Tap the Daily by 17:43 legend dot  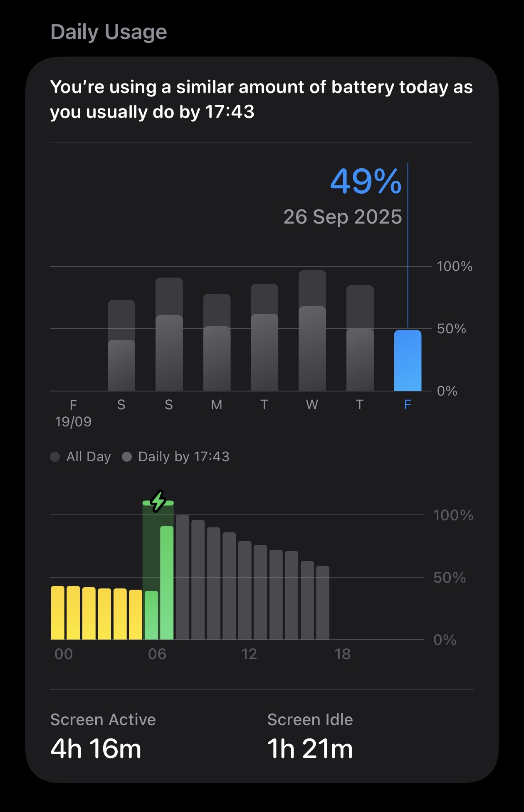[127, 457]
